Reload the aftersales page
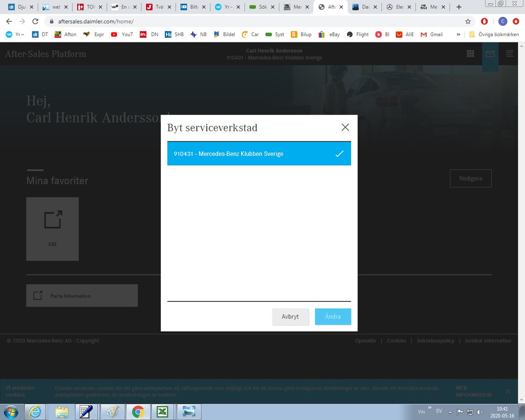The image size is (525, 420). [35, 22]
